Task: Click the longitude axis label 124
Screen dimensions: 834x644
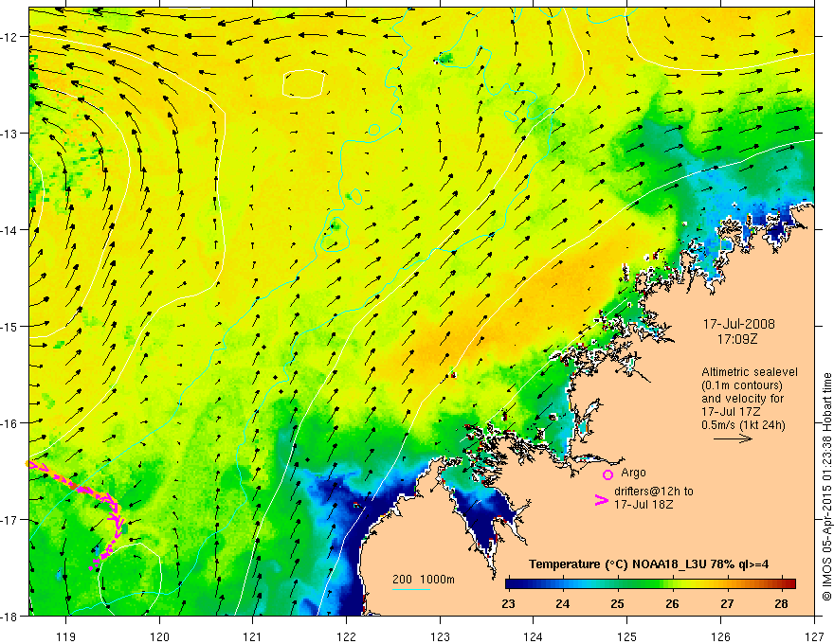Action: [x=534, y=636]
